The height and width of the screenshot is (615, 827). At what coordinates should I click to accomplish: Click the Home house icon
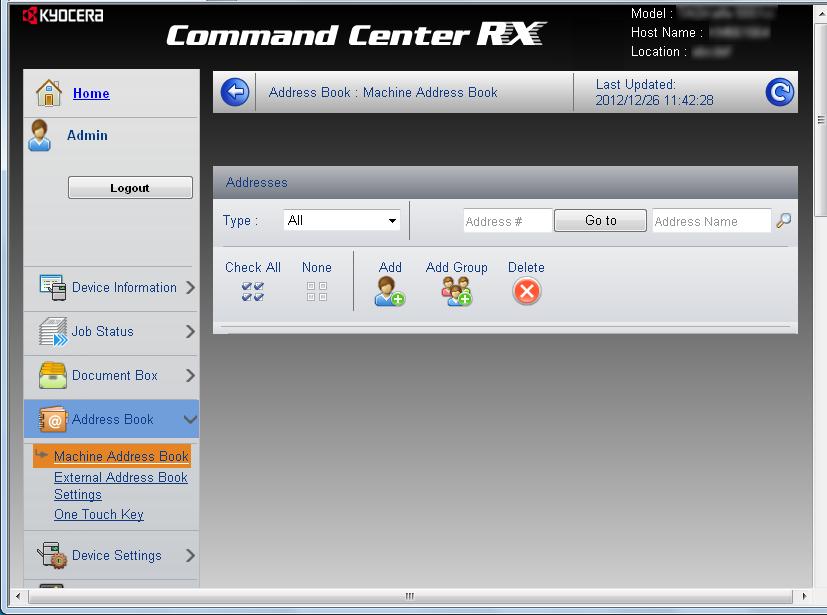[49, 93]
